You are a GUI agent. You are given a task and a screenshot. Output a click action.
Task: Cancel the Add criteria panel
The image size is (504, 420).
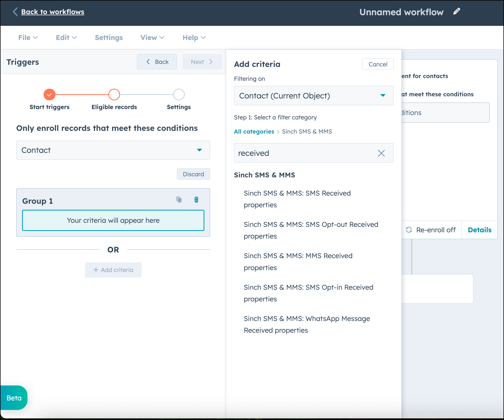pyautogui.click(x=378, y=64)
